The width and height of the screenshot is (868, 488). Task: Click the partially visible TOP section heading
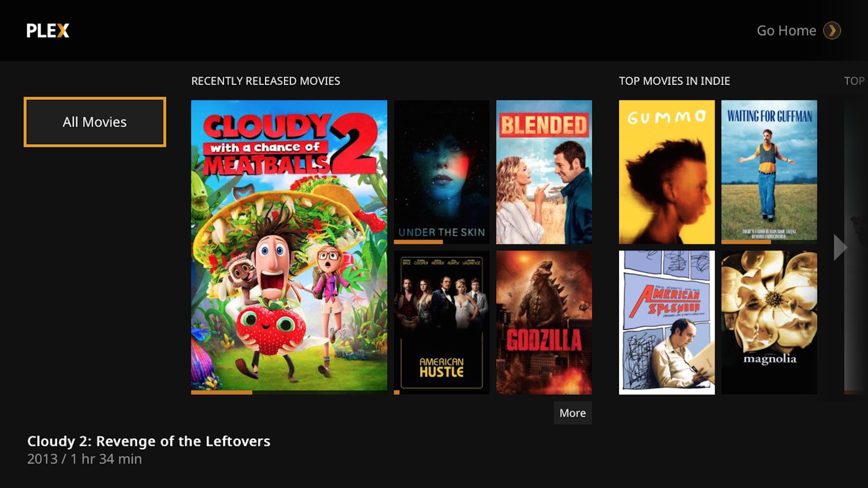[854, 81]
